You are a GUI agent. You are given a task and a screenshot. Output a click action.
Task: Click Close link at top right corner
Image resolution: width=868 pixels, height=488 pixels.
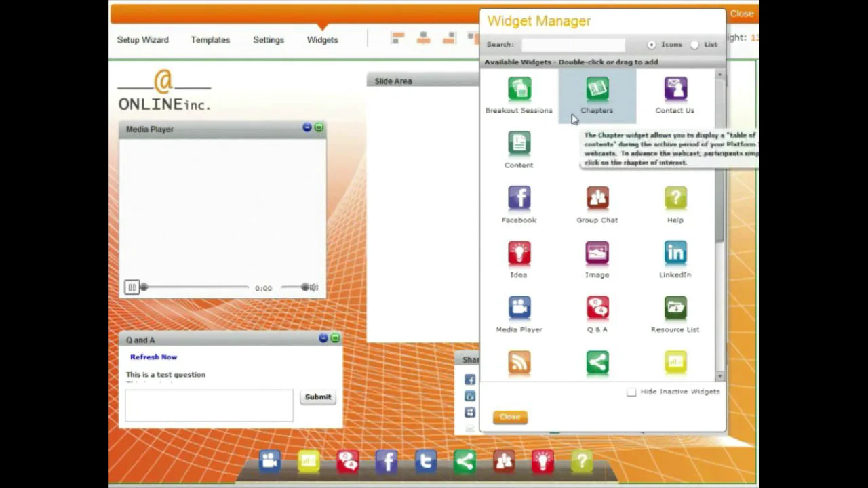(x=742, y=14)
